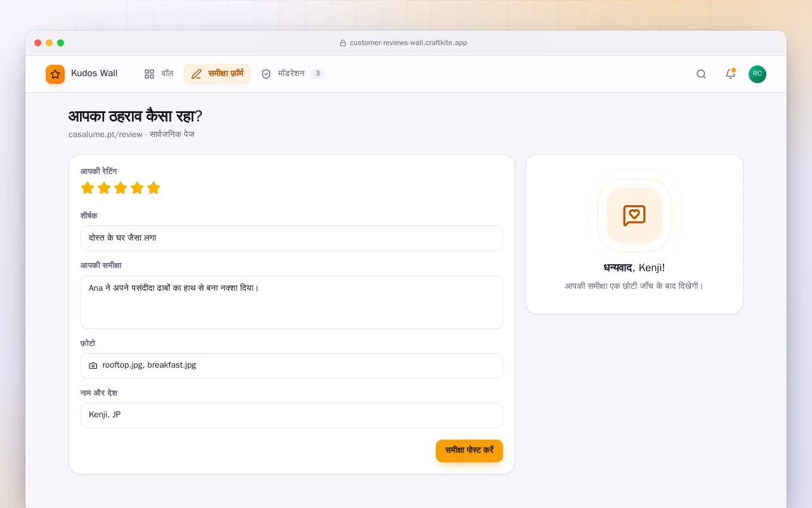Open the search icon

click(701, 74)
